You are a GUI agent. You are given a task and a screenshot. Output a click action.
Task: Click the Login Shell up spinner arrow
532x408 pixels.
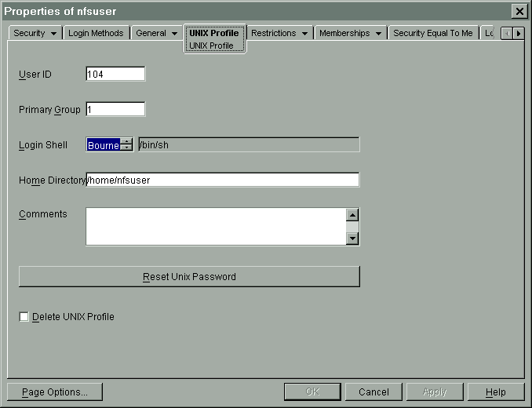(126, 141)
